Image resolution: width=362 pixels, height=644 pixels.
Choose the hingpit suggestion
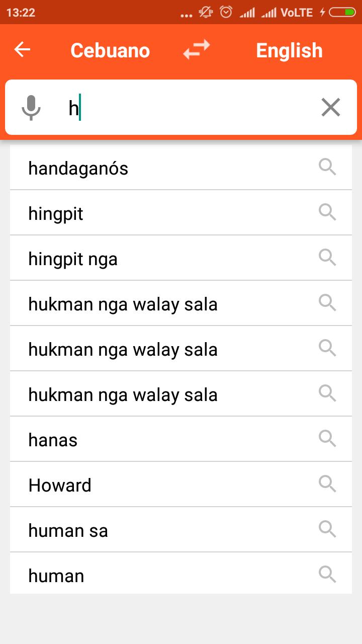coord(181,213)
